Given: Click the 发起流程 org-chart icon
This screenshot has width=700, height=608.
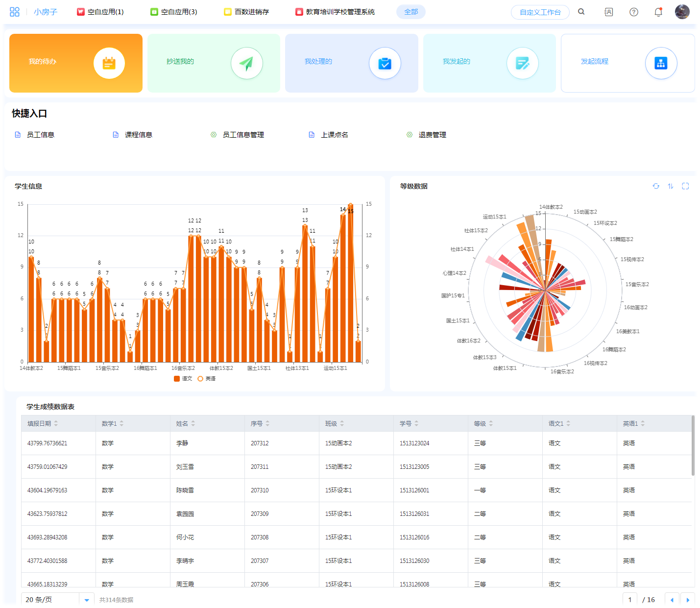Looking at the screenshot, I should (x=661, y=63).
